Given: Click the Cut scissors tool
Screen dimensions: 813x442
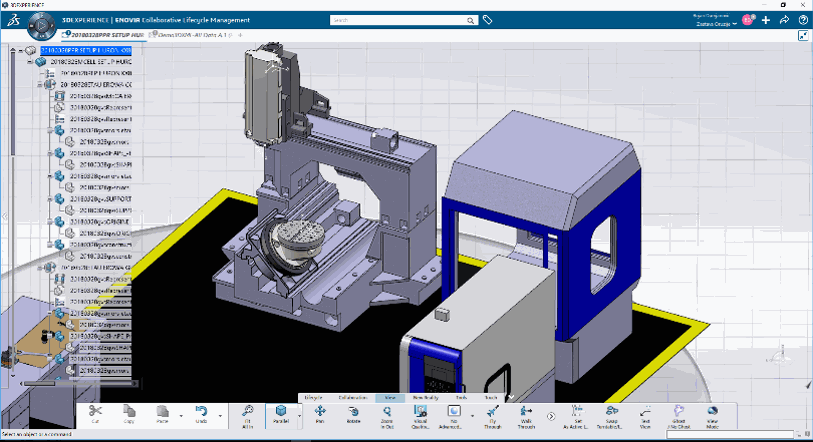Looking at the screenshot, I should point(95,410).
